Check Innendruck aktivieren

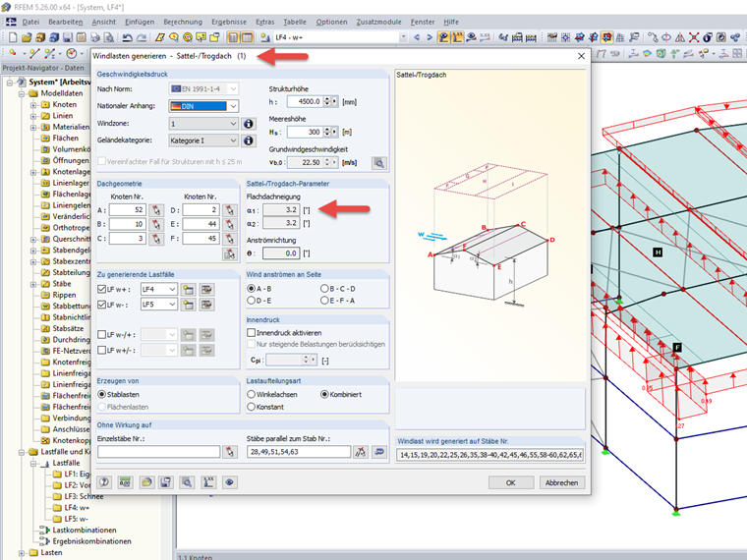(251, 332)
